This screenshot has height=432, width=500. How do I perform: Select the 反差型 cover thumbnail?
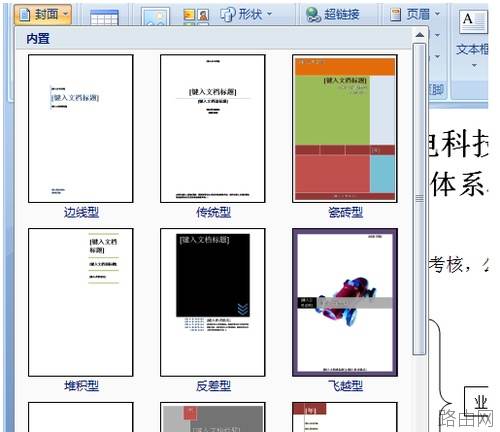pyautogui.click(x=213, y=302)
